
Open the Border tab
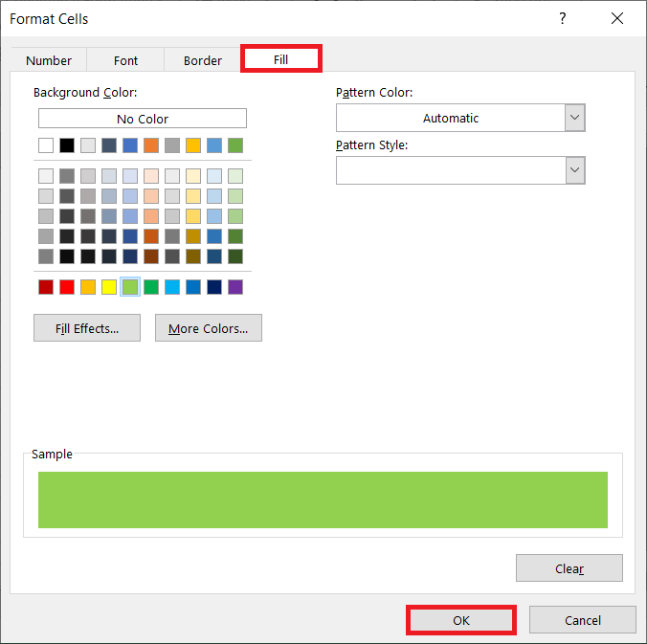[203, 60]
